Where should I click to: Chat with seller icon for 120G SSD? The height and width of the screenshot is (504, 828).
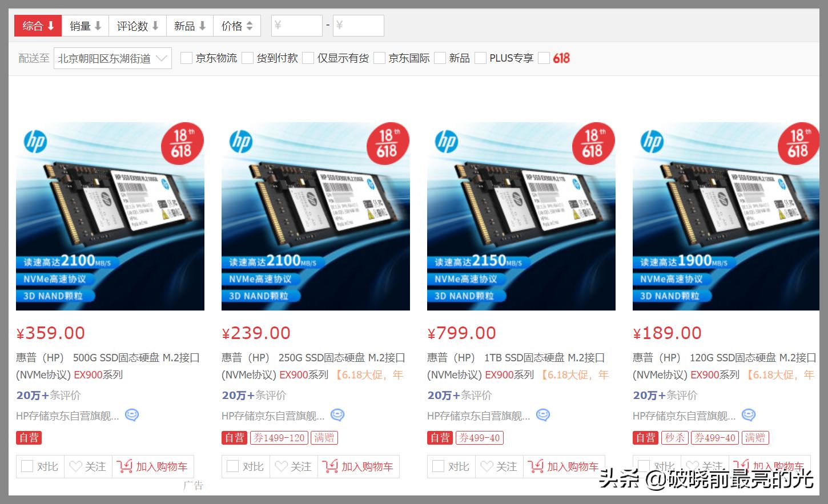point(749,416)
